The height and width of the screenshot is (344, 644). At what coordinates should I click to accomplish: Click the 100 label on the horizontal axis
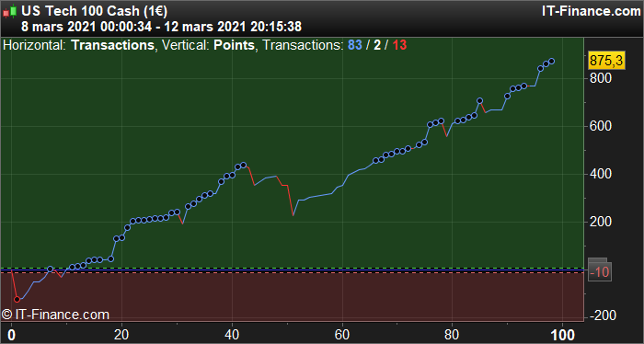pyautogui.click(x=562, y=335)
